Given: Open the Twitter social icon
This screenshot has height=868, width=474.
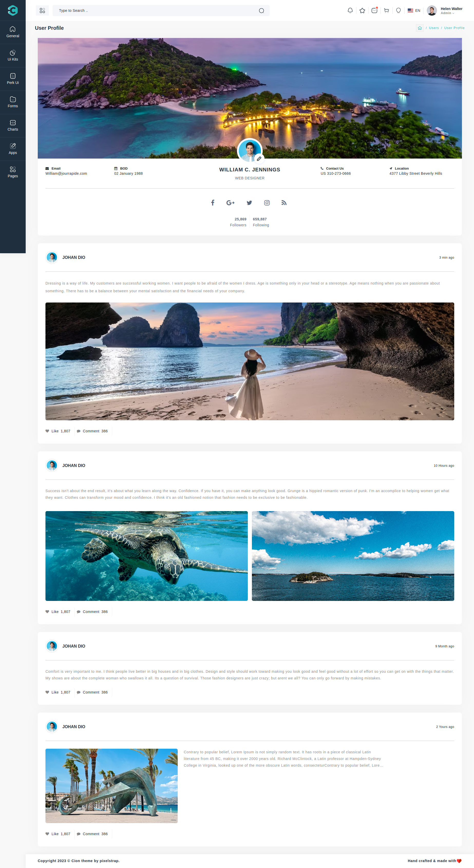Looking at the screenshot, I should point(249,202).
